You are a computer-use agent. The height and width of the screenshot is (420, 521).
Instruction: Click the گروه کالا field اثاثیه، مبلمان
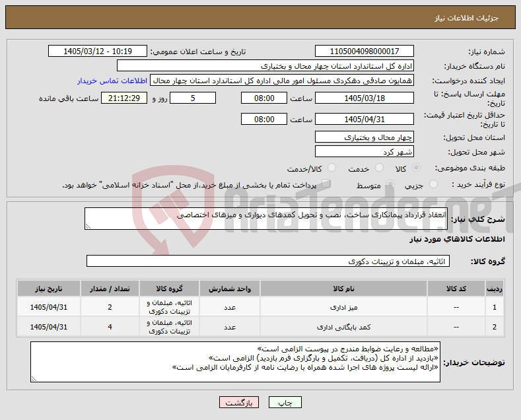[268, 261]
